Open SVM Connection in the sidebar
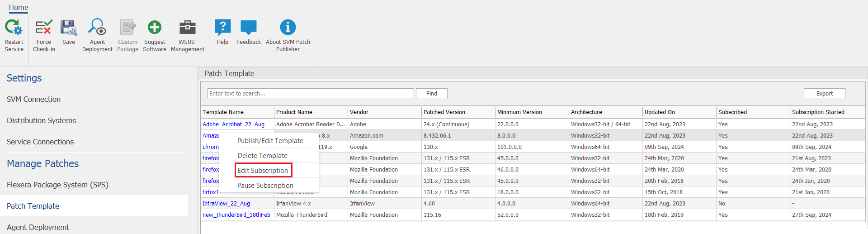This screenshot has width=868, height=234. point(33,99)
